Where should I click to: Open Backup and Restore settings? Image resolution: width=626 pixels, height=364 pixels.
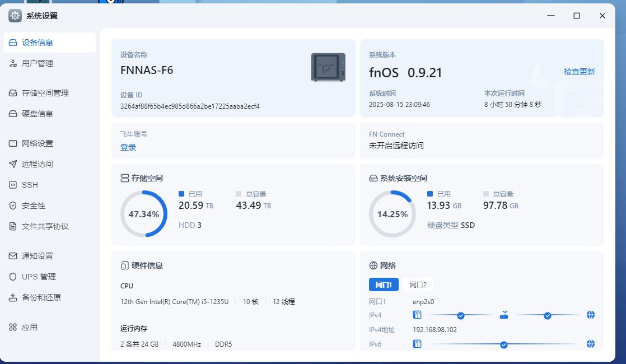tap(41, 297)
